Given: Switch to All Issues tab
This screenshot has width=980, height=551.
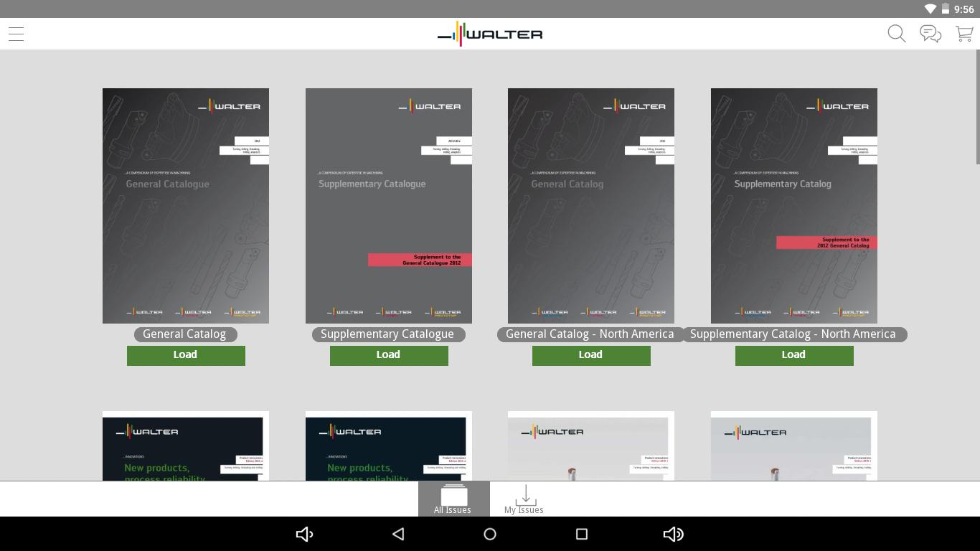Looking at the screenshot, I should click(x=453, y=499).
